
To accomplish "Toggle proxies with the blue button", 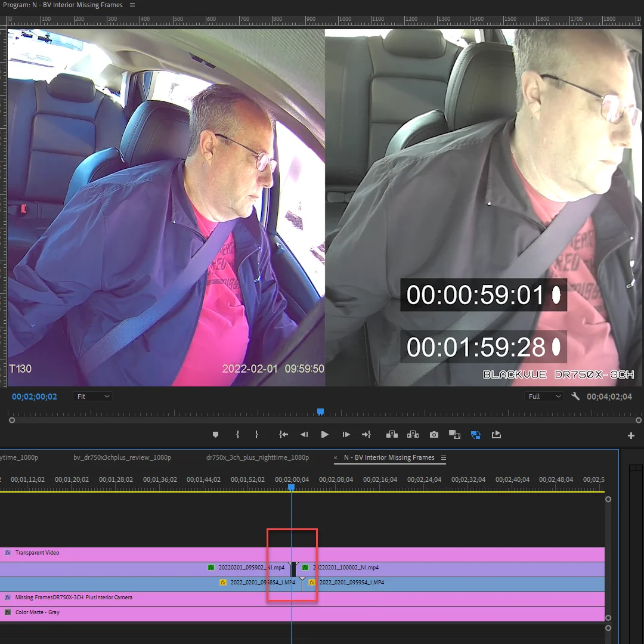I will (x=476, y=435).
